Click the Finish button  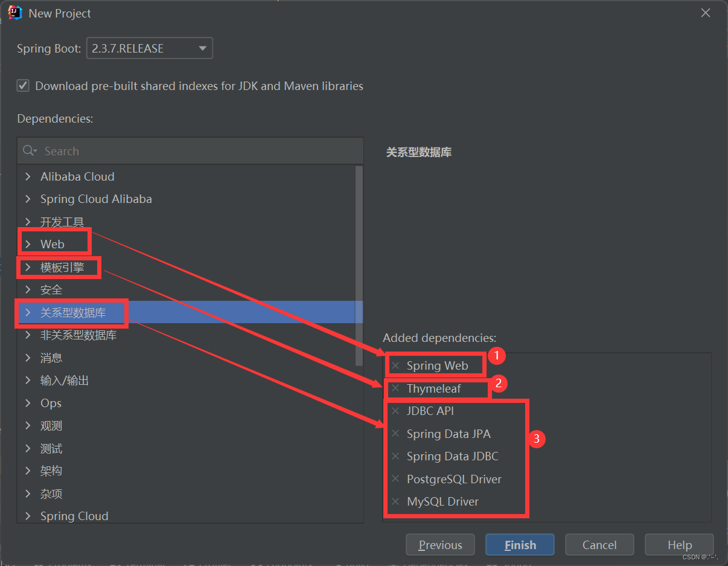click(x=520, y=545)
